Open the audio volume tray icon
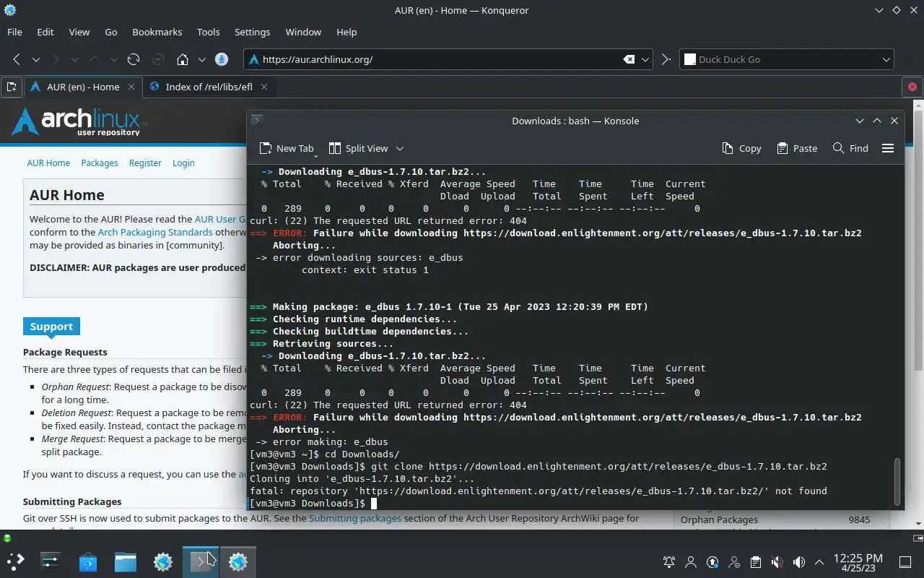 799,562
